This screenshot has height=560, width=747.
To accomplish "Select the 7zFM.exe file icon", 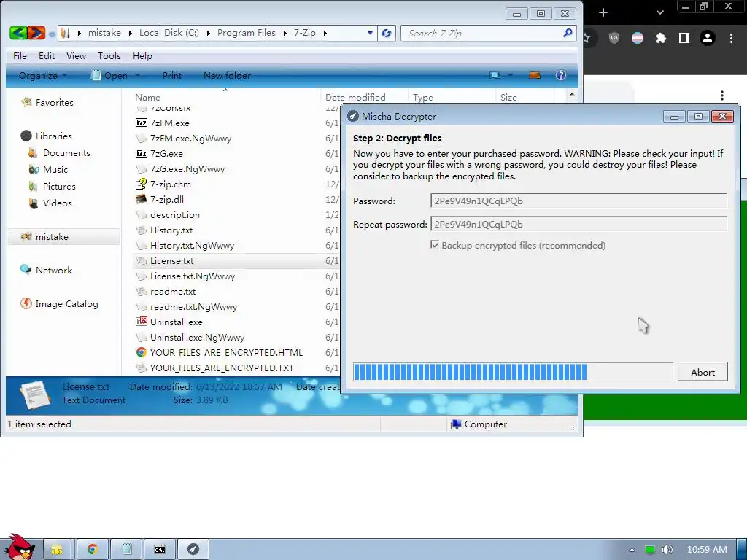I will [x=142, y=122].
